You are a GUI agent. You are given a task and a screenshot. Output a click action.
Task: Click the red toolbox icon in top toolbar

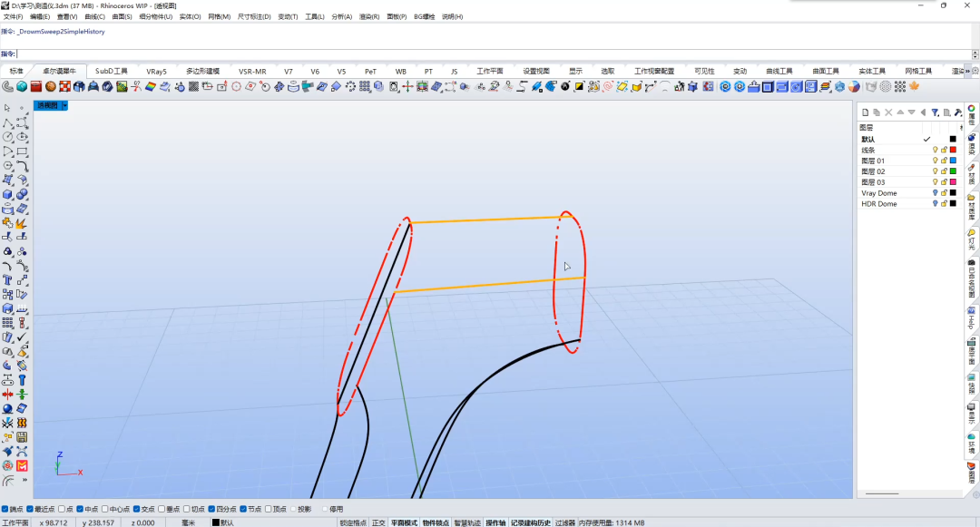(36, 87)
